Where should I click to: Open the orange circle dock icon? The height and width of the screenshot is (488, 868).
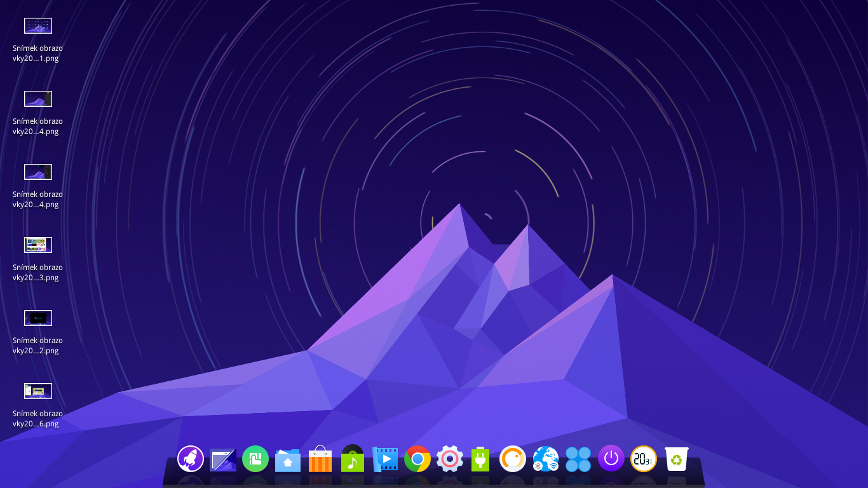tap(513, 459)
